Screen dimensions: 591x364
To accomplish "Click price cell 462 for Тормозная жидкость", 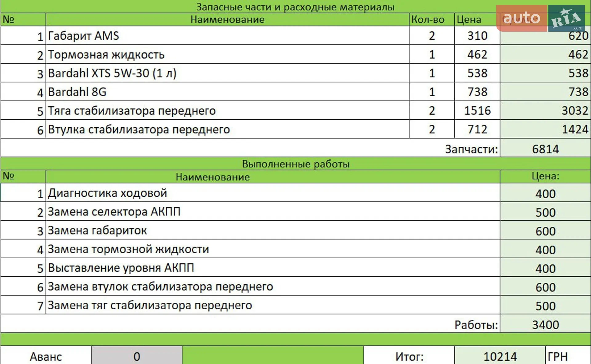I will (477, 54).
